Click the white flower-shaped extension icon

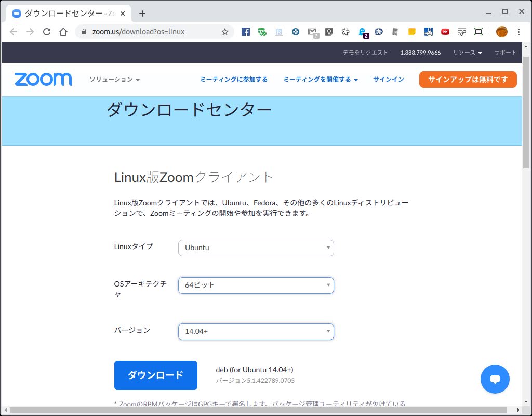(345, 32)
